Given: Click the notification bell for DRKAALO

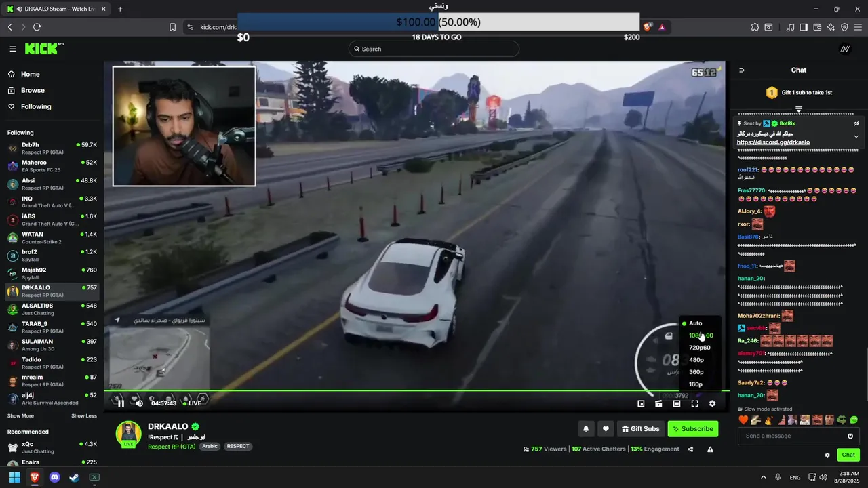Looking at the screenshot, I should (x=586, y=429).
